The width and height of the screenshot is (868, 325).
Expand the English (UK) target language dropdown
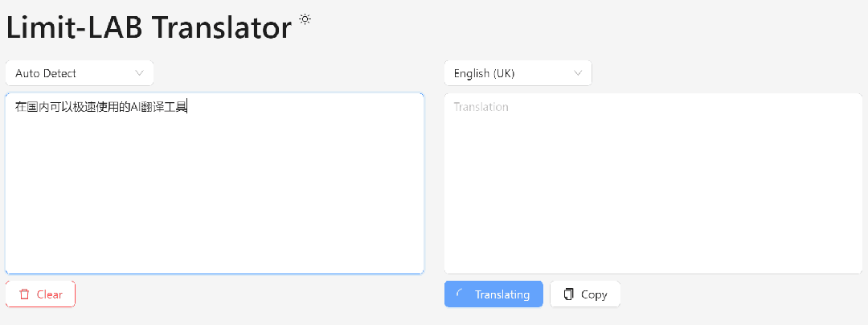pos(518,73)
